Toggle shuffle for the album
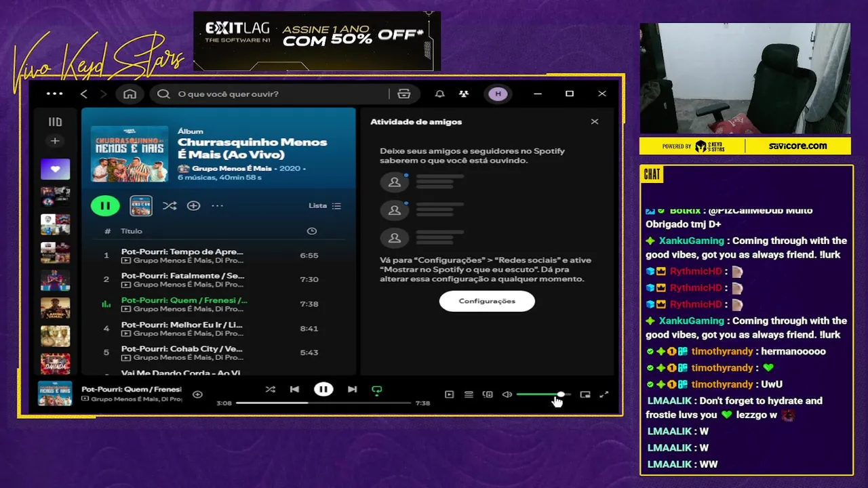The image size is (868, 488). pyautogui.click(x=170, y=205)
